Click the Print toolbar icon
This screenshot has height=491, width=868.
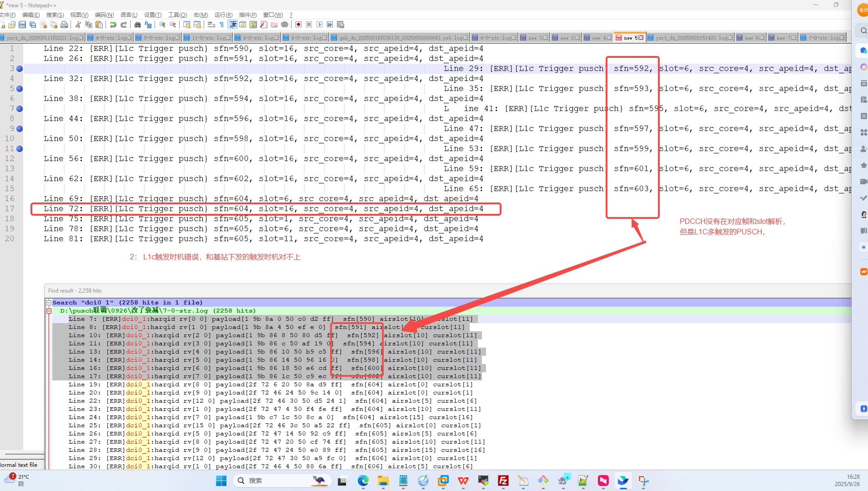[64, 25]
